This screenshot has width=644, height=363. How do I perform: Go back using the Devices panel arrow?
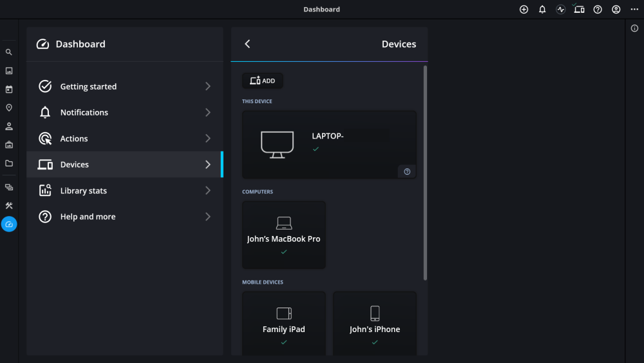[x=247, y=44]
